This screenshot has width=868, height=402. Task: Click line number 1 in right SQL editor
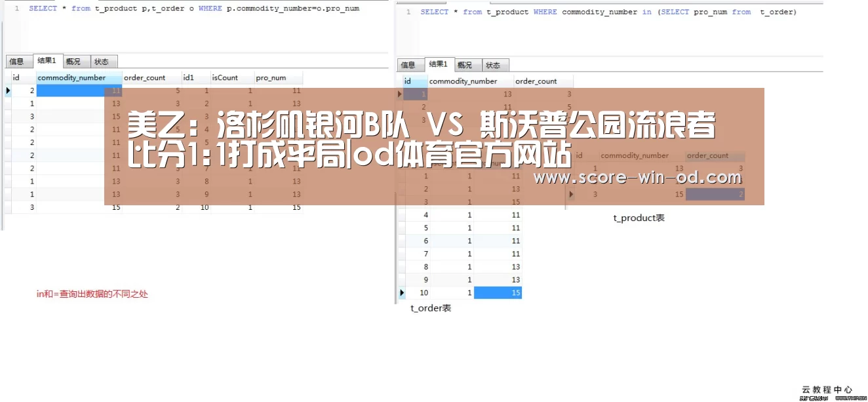click(408, 12)
